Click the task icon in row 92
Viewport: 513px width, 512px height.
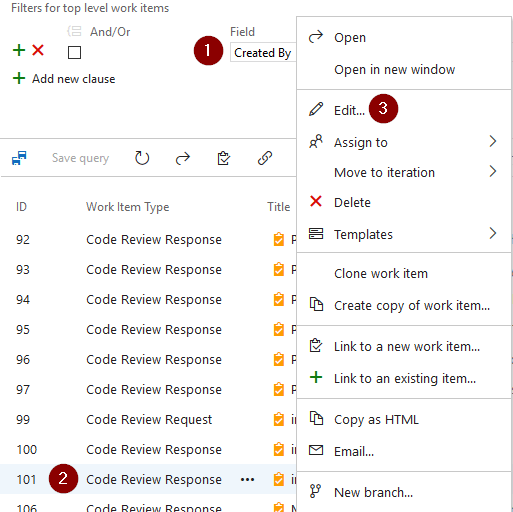(x=279, y=239)
